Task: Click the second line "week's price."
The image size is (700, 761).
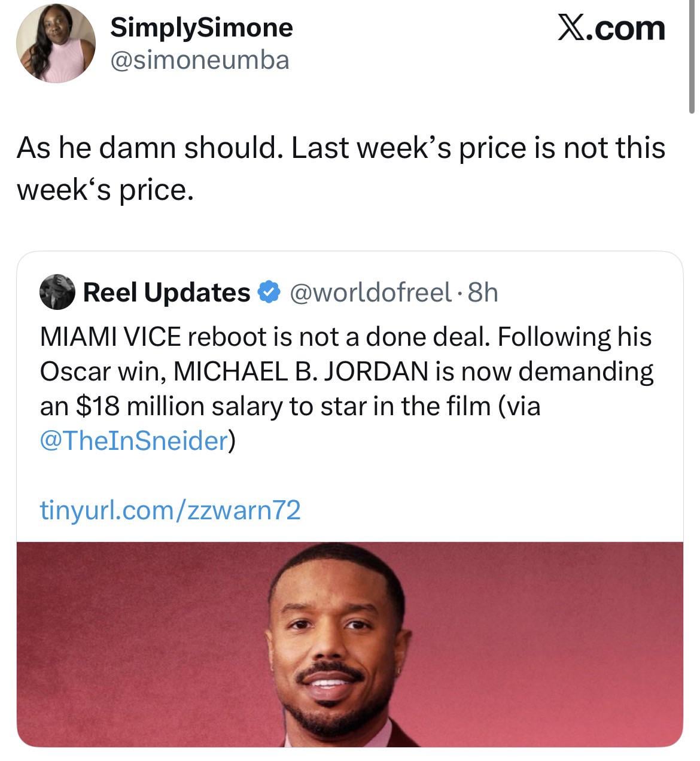Action: pyautogui.click(x=105, y=190)
